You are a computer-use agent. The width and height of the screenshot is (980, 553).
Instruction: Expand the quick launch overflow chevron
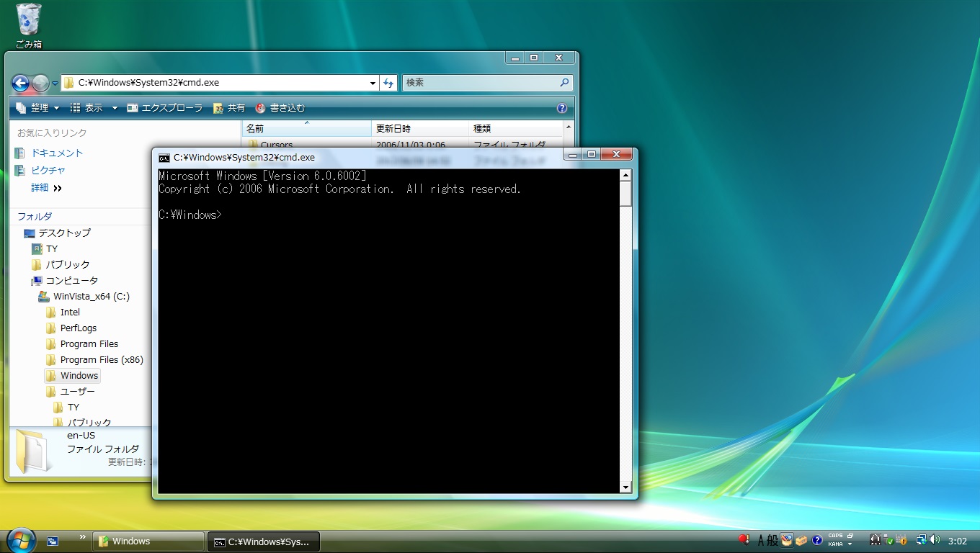coord(83,536)
